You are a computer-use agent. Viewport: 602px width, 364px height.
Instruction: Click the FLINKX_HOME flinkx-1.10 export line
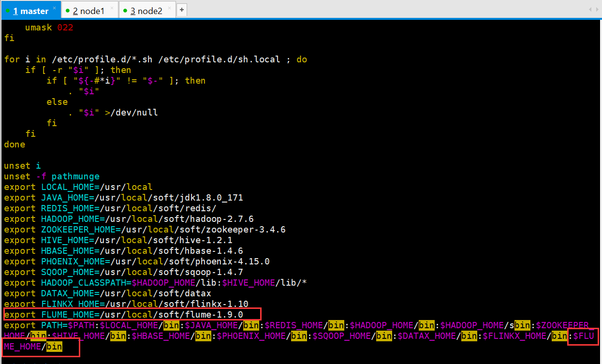[x=126, y=304]
